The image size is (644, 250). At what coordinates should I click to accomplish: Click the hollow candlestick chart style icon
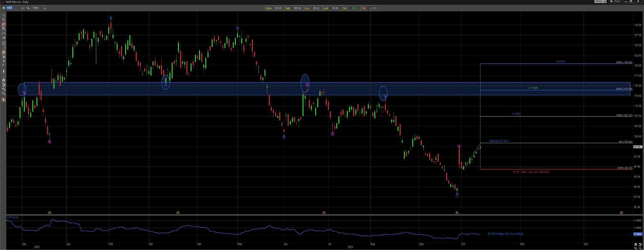[4, 28]
